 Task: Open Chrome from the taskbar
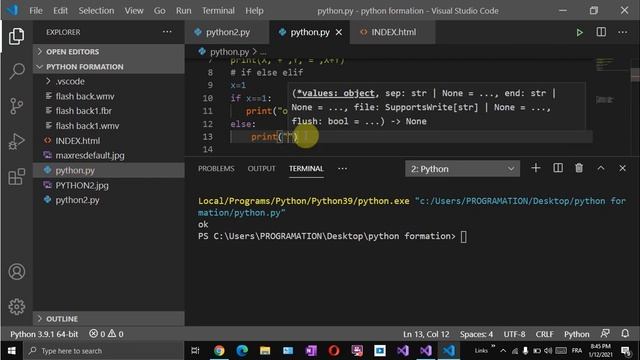[219, 351]
